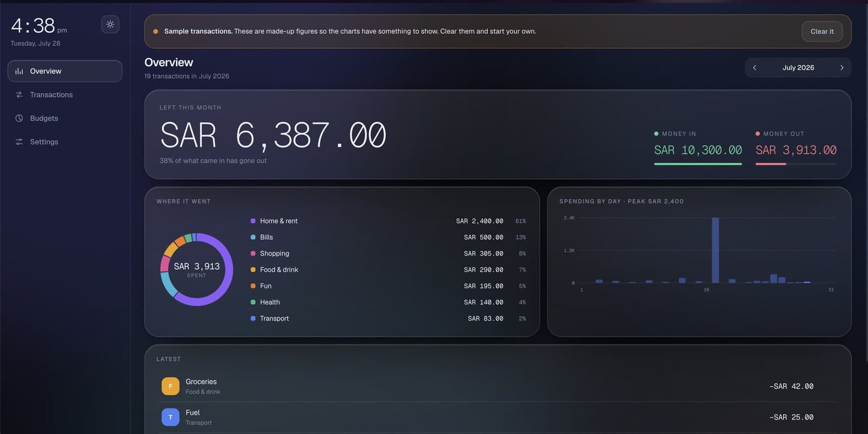Click the Budgets pie clock icon
The height and width of the screenshot is (434, 868).
pos(19,118)
